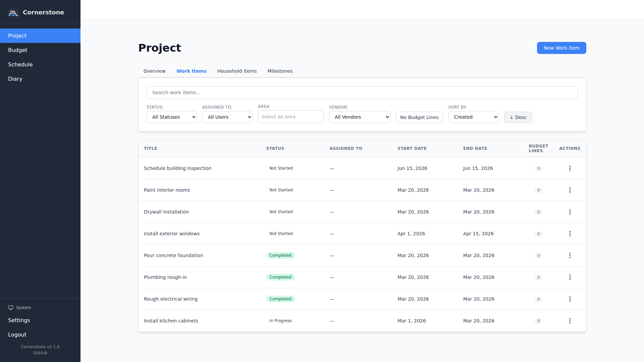Expand the All Vendors dropdown
This screenshot has height=362, width=644.
(x=359, y=117)
